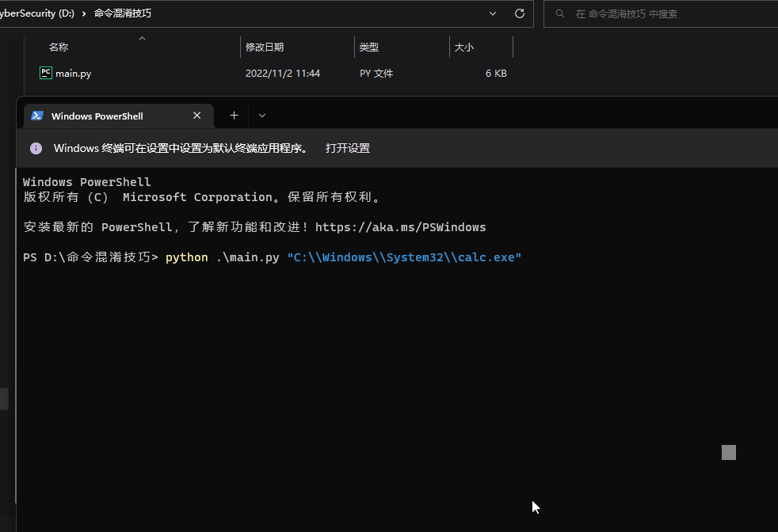The height and width of the screenshot is (532, 778).
Task: Click the PY 文件 type cell
Action: [376, 74]
